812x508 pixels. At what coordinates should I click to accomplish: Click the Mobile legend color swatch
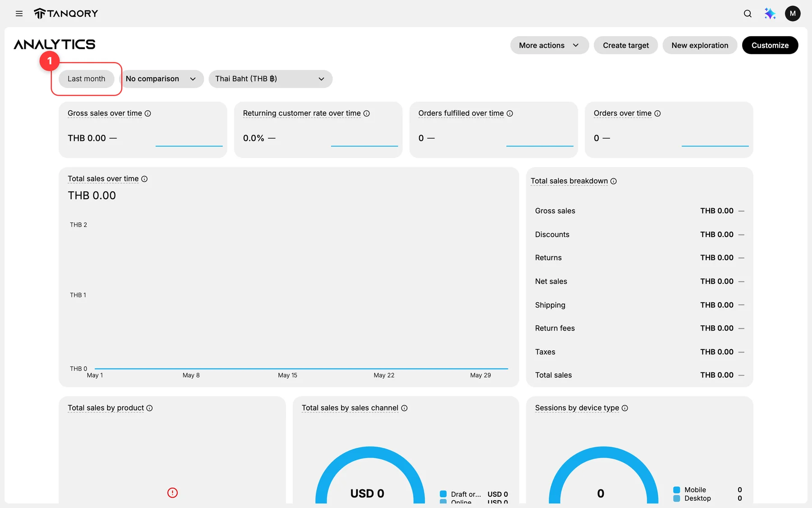click(677, 490)
